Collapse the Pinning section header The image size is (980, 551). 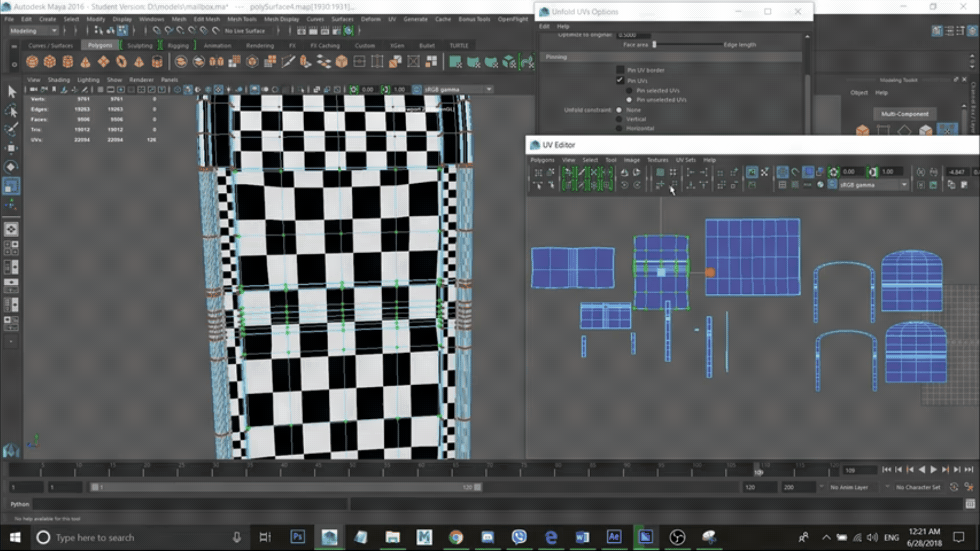671,57
